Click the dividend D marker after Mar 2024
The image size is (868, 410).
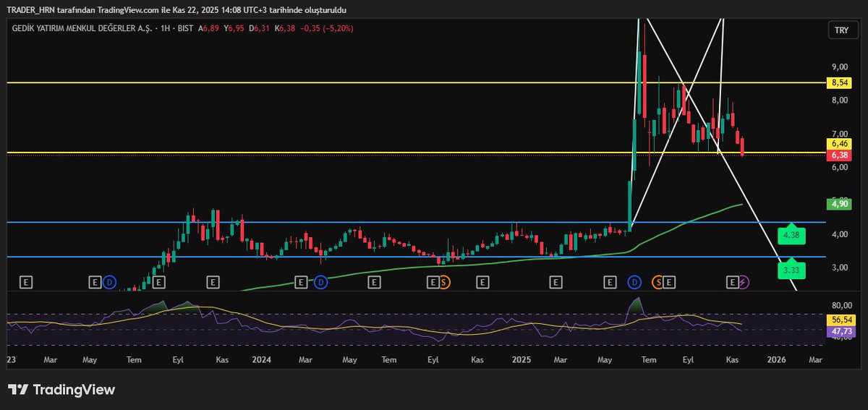click(x=321, y=282)
